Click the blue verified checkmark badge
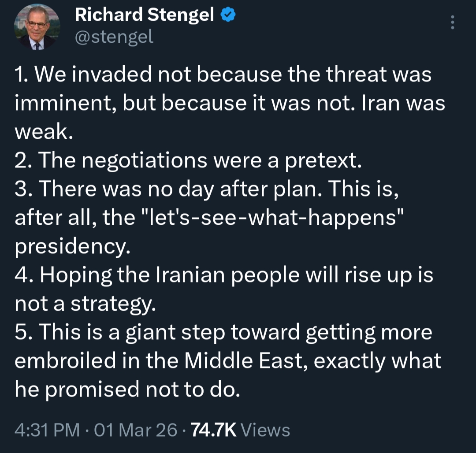The image size is (476, 453). [x=227, y=15]
